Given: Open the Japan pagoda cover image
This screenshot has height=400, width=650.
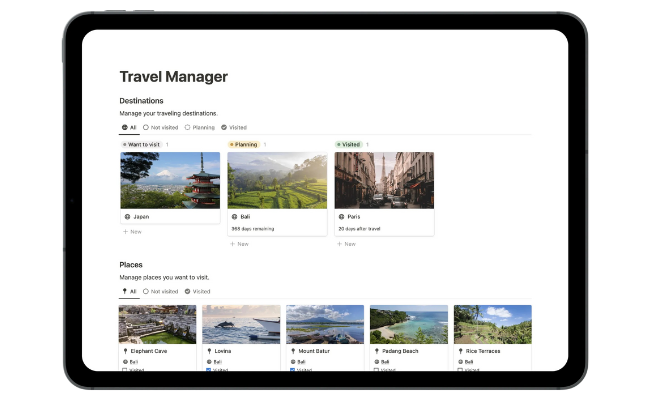Looking at the screenshot, I should coord(170,180).
